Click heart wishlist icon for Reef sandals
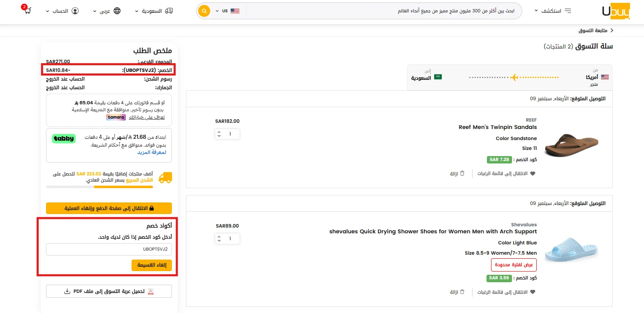Screen dimensions: 644x313 [x=533, y=174]
